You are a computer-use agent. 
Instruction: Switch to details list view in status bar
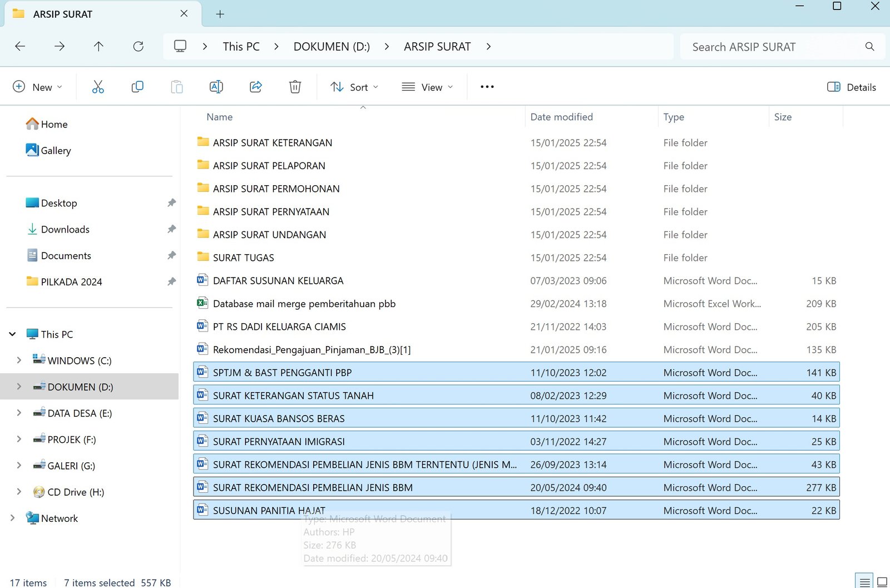pyautogui.click(x=864, y=582)
